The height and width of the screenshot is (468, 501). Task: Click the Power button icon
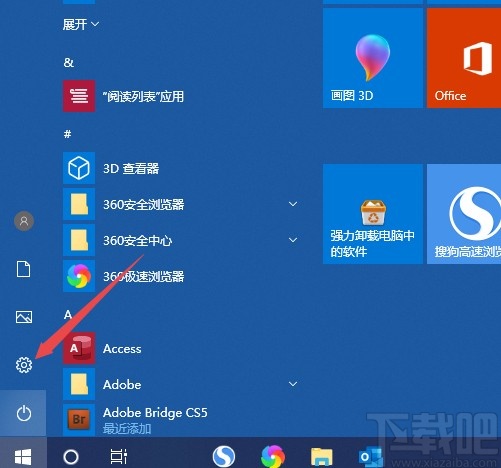[x=24, y=413]
